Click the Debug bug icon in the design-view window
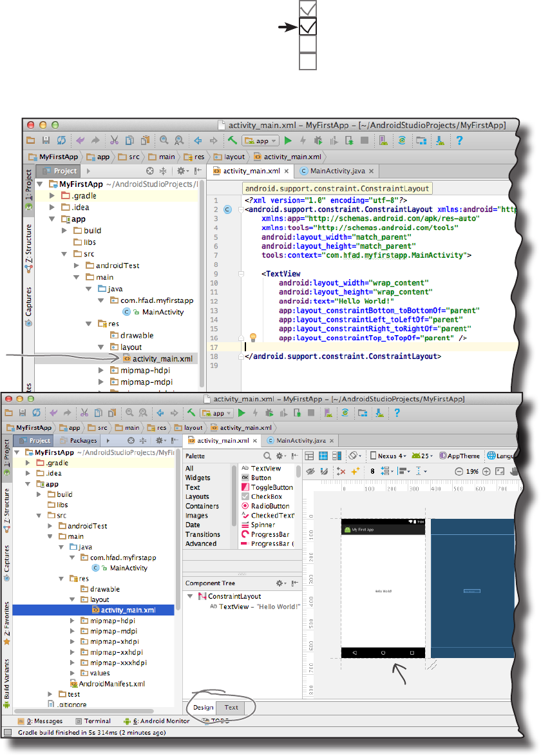The height and width of the screenshot is (756, 541). tap(269, 412)
